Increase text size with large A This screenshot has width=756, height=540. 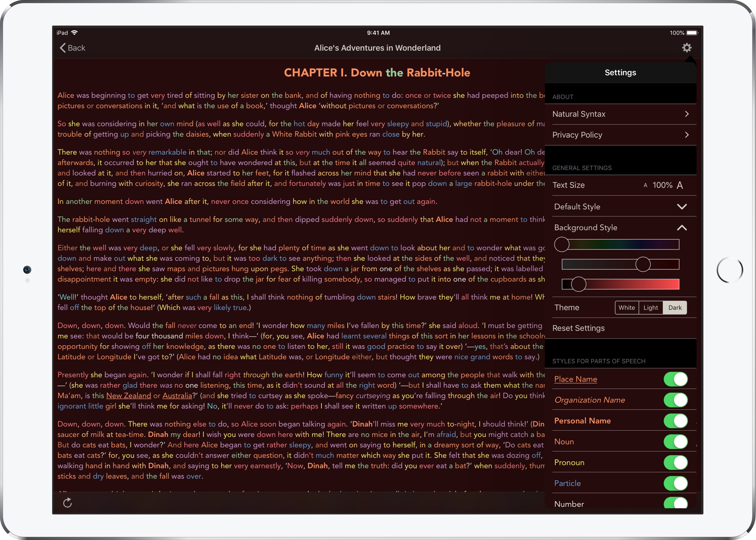click(680, 185)
